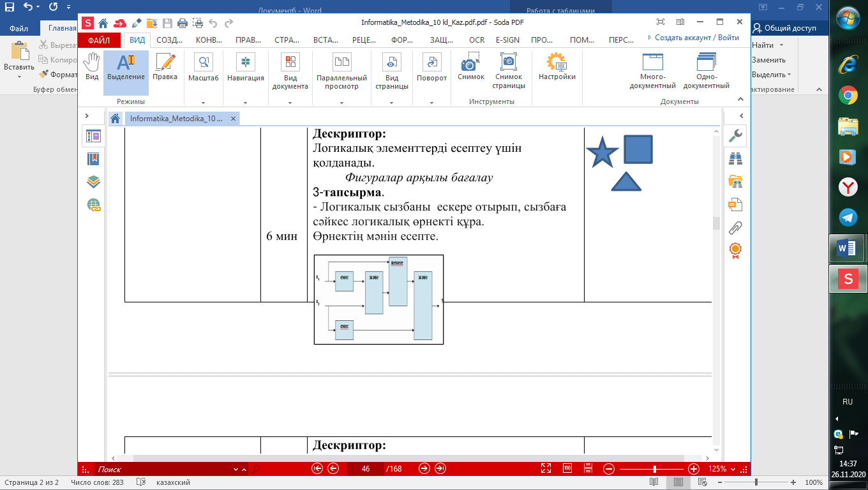Open the Вид документа view options
Viewport: 868px width, 490px height.
(x=290, y=71)
